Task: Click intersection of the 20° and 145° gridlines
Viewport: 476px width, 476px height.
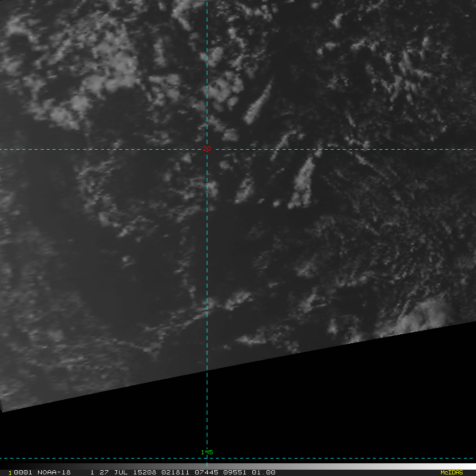Action: (x=207, y=150)
